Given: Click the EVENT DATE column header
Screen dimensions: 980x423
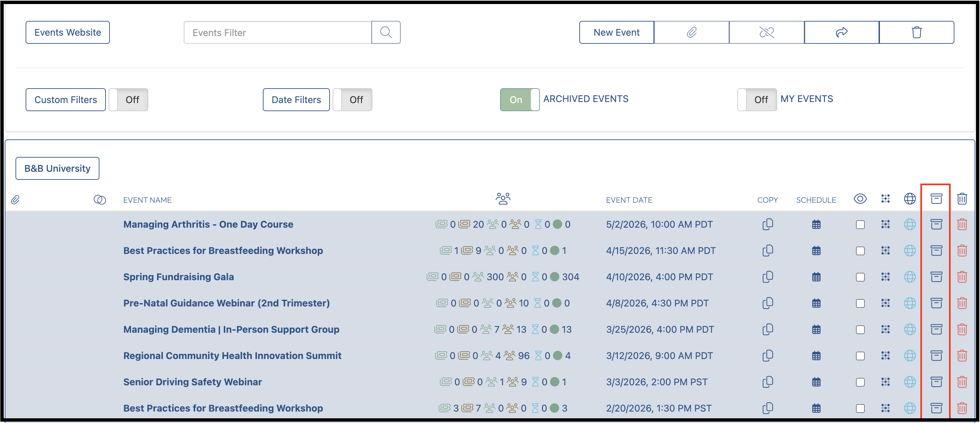Looking at the screenshot, I should click(629, 200).
